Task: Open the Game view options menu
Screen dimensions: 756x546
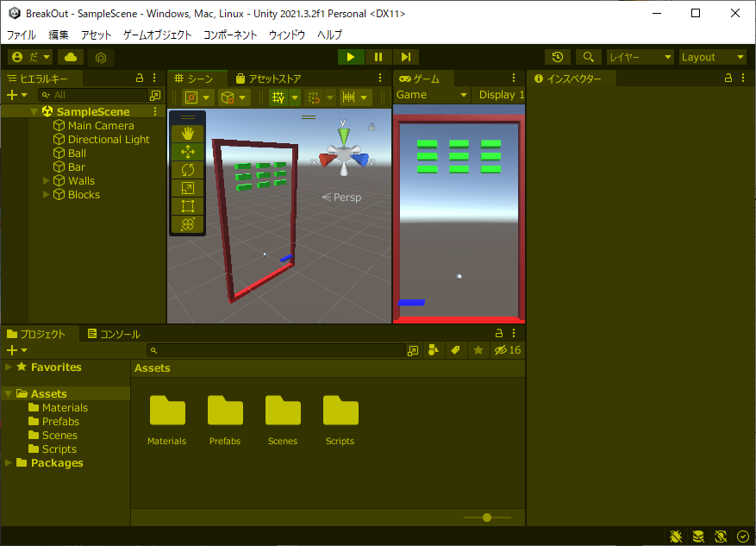Action: tap(514, 78)
